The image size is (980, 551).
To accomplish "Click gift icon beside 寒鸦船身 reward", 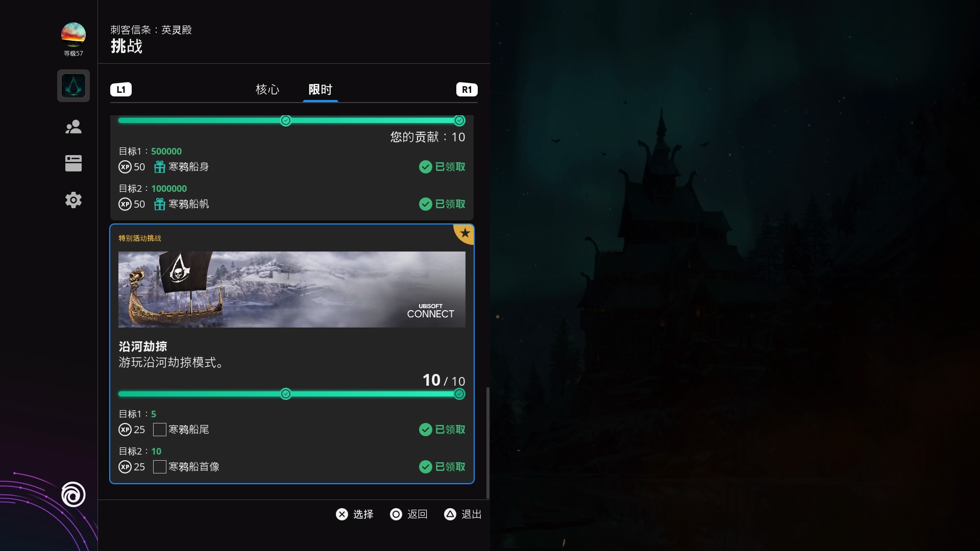I will click(x=159, y=167).
